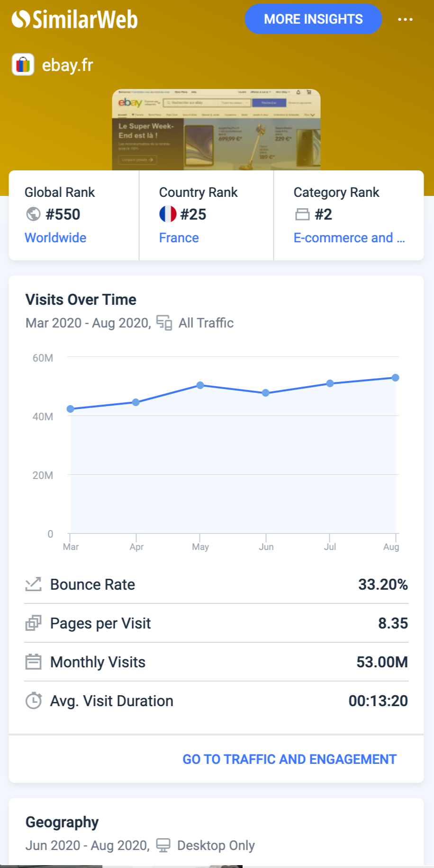
Task: Click the France flag icon
Action: 168,214
